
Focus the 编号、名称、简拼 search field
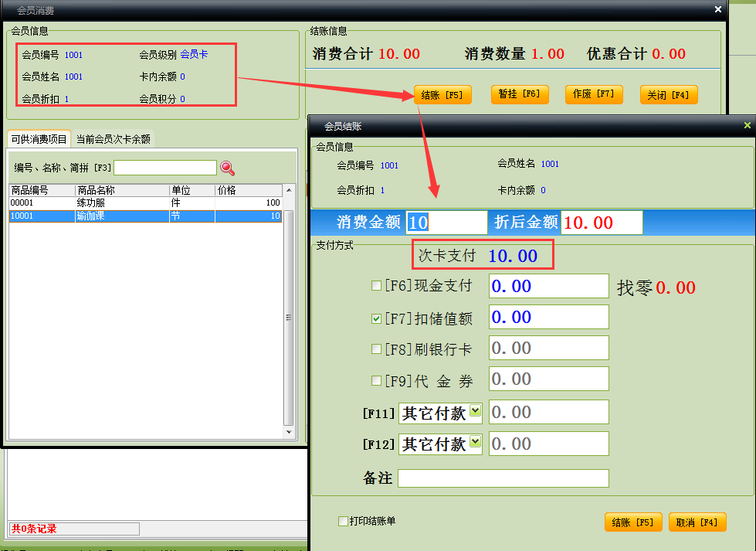click(165, 168)
